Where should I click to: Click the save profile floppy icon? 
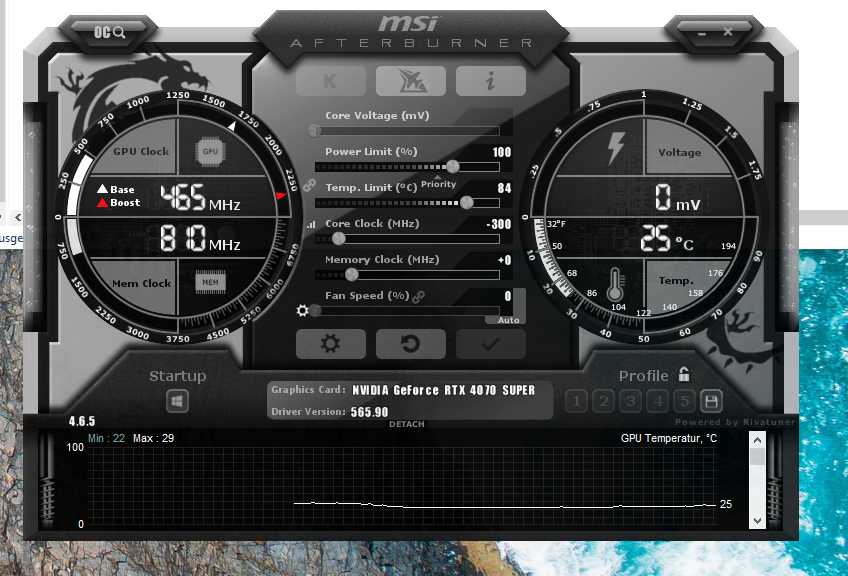pos(711,401)
